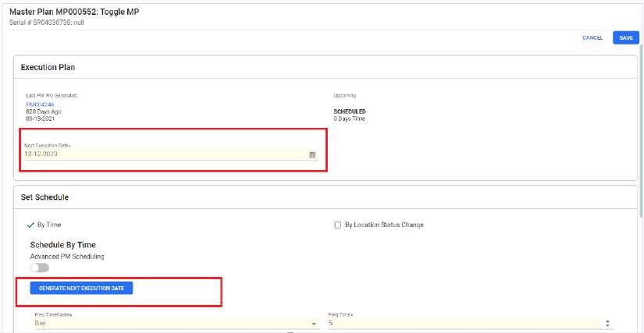The width and height of the screenshot is (644, 333).
Task: Increase Freq Time with the up arrow
Action: coord(608,320)
